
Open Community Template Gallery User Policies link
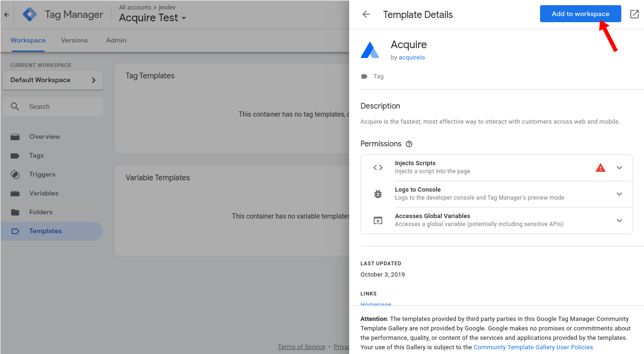(533, 347)
